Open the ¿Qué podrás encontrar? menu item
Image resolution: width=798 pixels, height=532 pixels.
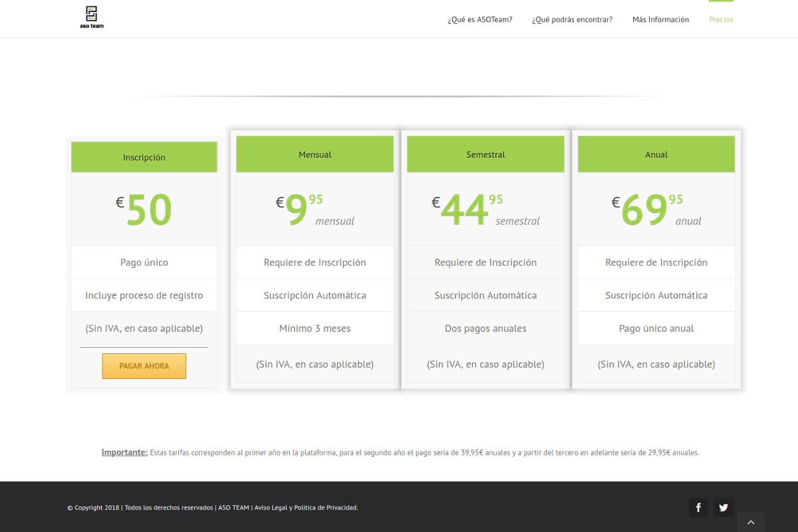point(573,19)
